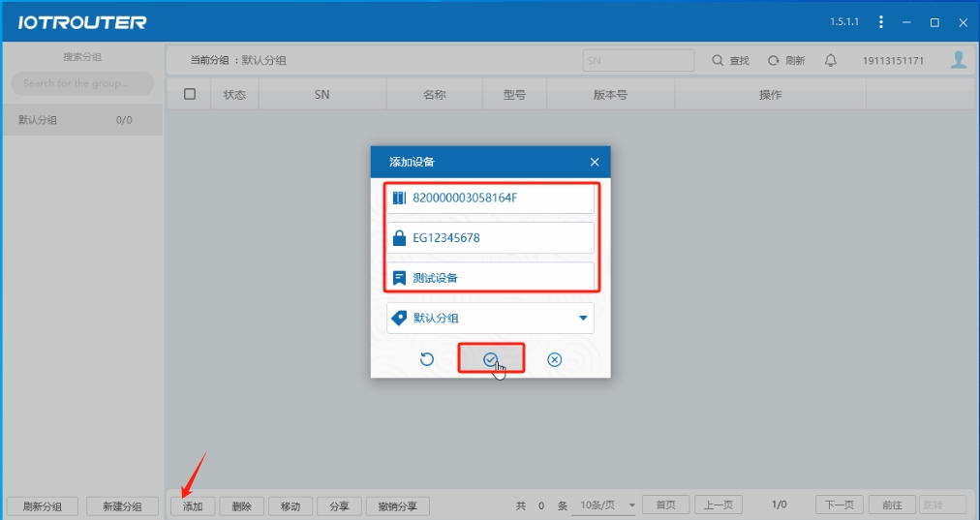Click the reset icon in Add Device dialog
980x520 pixels.
point(427,359)
